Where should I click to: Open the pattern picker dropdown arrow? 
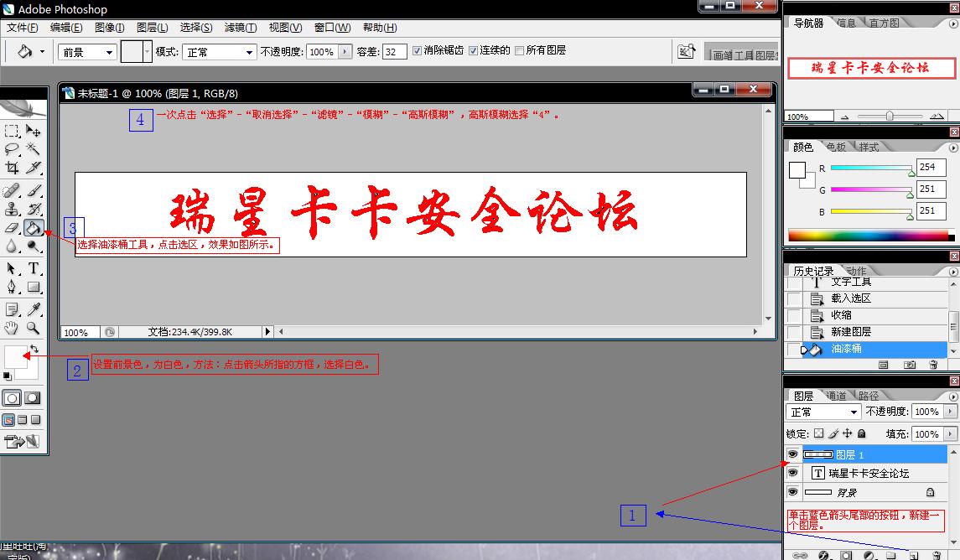pyautogui.click(x=147, y=52)
